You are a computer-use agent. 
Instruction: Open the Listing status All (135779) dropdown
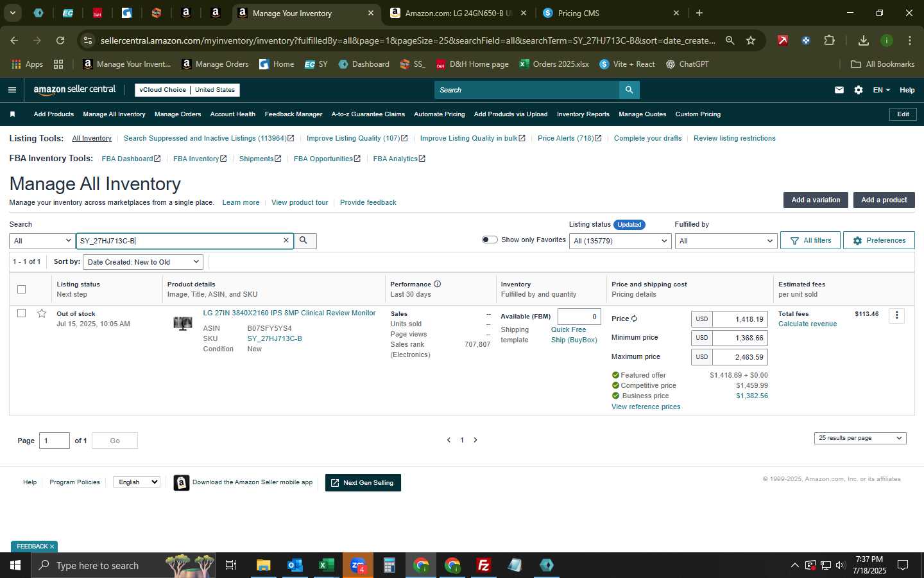tap(620, 241)
